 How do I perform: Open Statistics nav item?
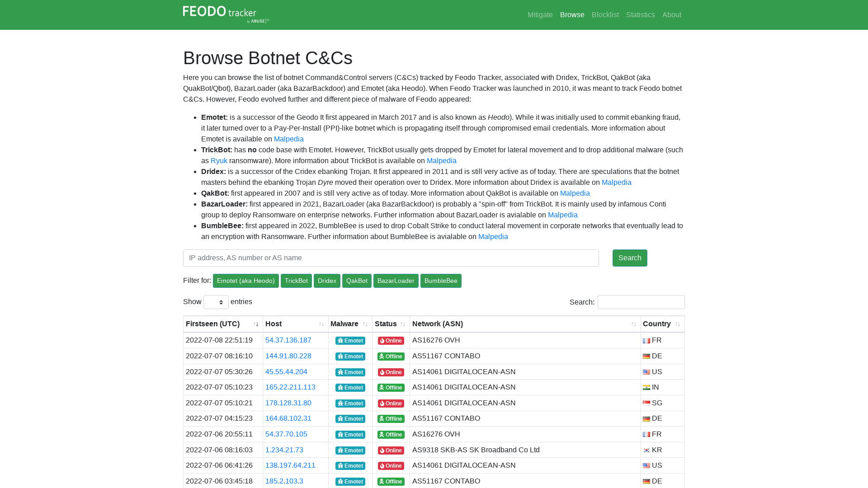point(640,15)
